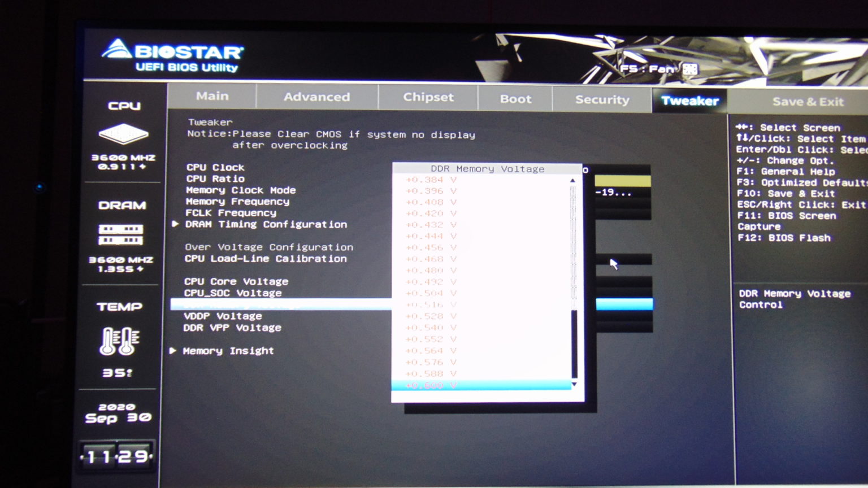Click the system clock time display
This screenshot has width=868, height=488.
tap(117, 456)
